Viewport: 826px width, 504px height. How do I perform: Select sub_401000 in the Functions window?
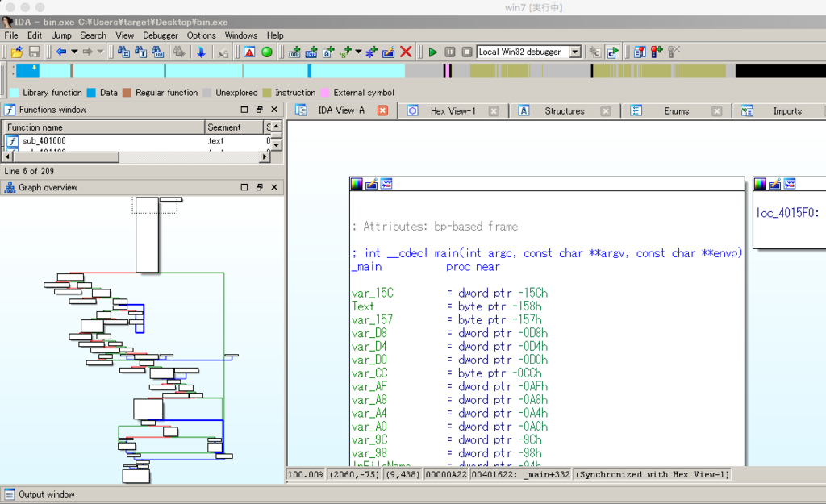(44, 141)
